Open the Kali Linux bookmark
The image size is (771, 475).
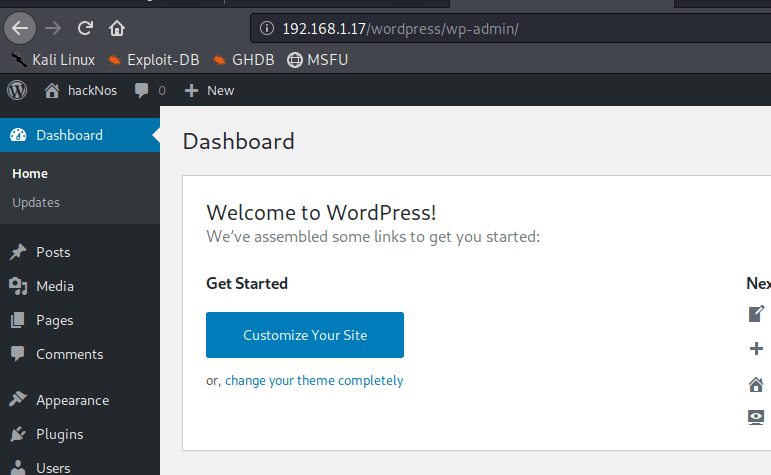(x=53, y=60)
